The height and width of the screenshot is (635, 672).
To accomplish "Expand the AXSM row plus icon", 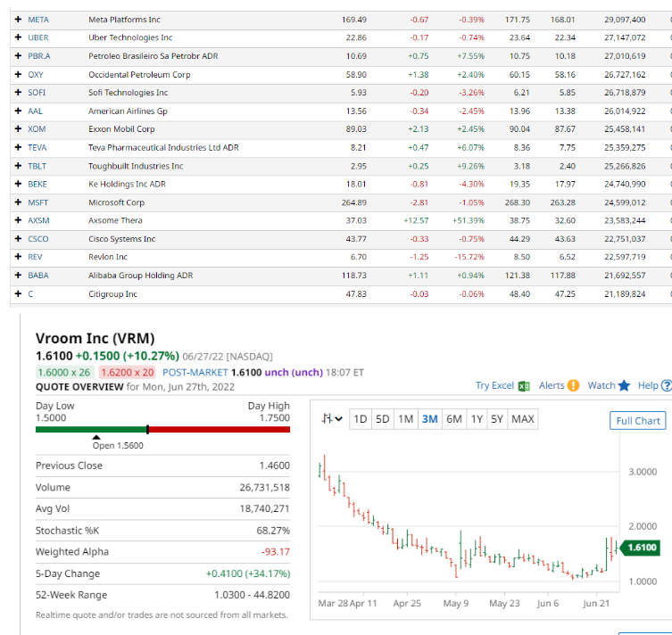I will click(x=18, y=220).
